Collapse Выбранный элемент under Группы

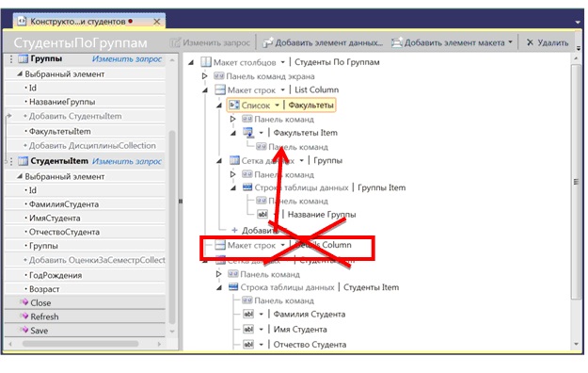pyautogui.click(x=20, y=74)
